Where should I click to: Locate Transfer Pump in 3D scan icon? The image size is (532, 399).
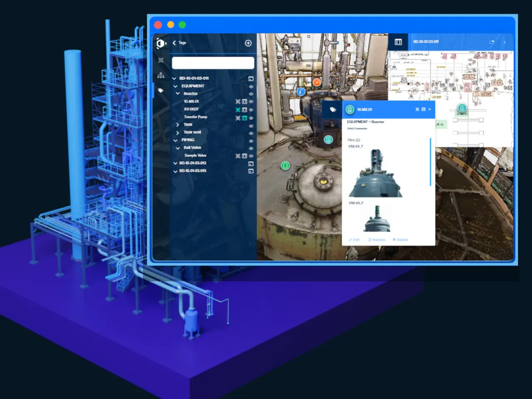point(238,118)
